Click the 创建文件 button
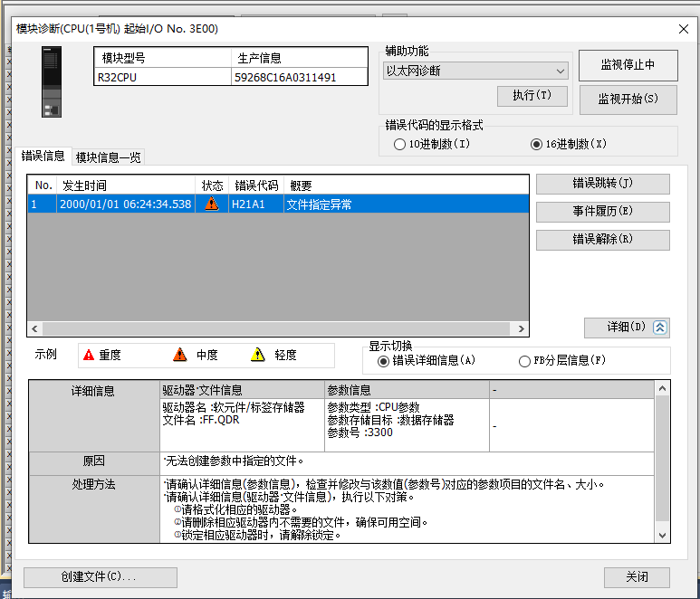The width and height of the screenshot is (700, 599). coord(100,577)
